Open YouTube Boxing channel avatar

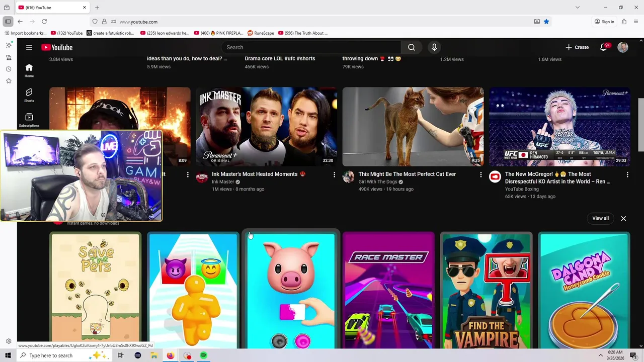point(495,176)
